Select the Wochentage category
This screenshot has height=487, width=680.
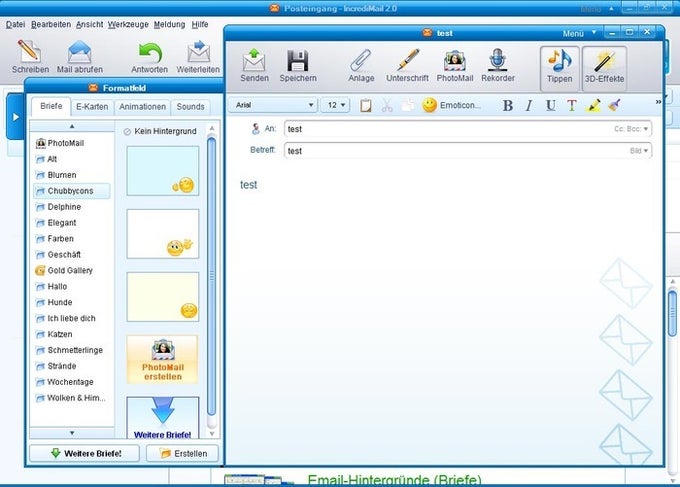pos(65,382)
